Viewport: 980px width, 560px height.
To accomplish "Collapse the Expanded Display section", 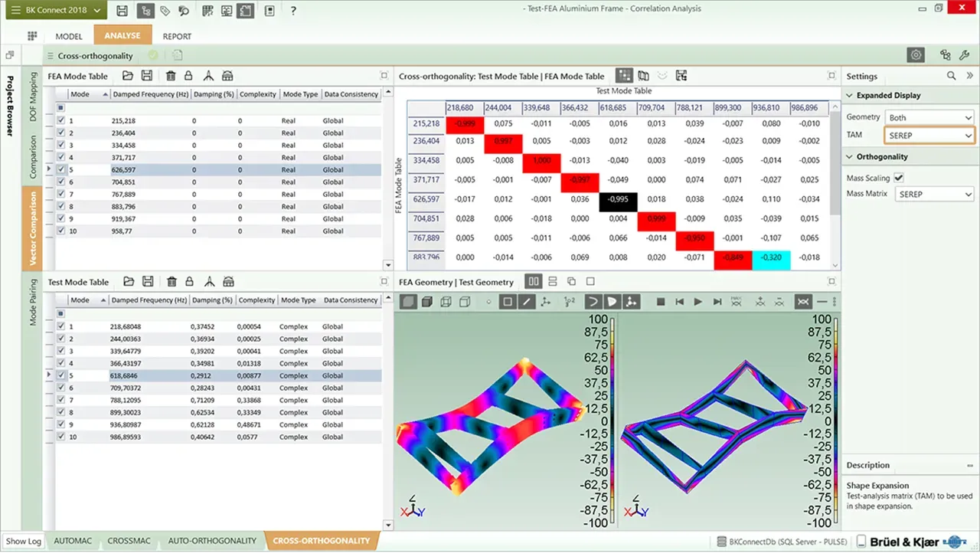I will (x=849, y=96).
